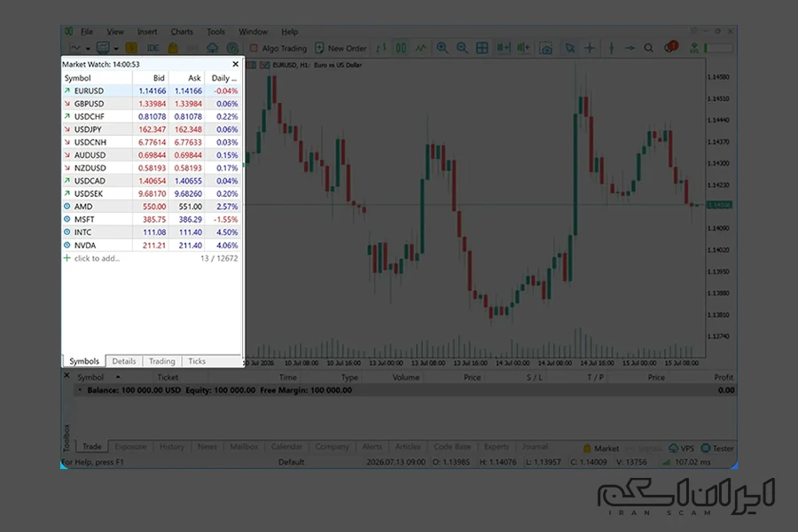Click the cloud VPS toolbar icon

click(x=212, y=49)
